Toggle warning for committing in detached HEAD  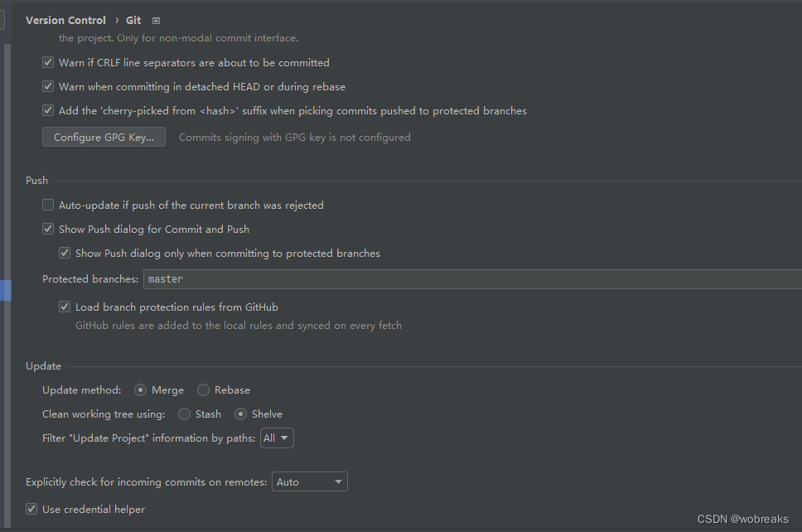[x=48, y=86]
